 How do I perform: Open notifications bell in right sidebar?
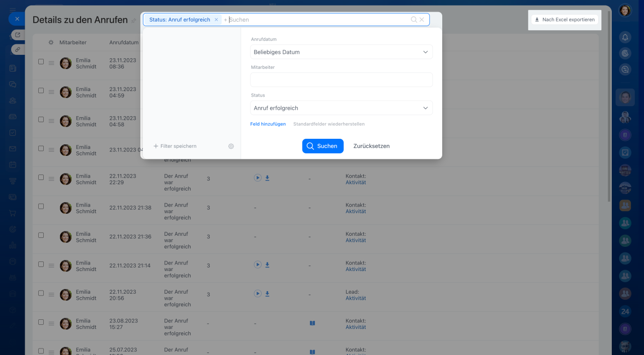click(x=625, y=37)
